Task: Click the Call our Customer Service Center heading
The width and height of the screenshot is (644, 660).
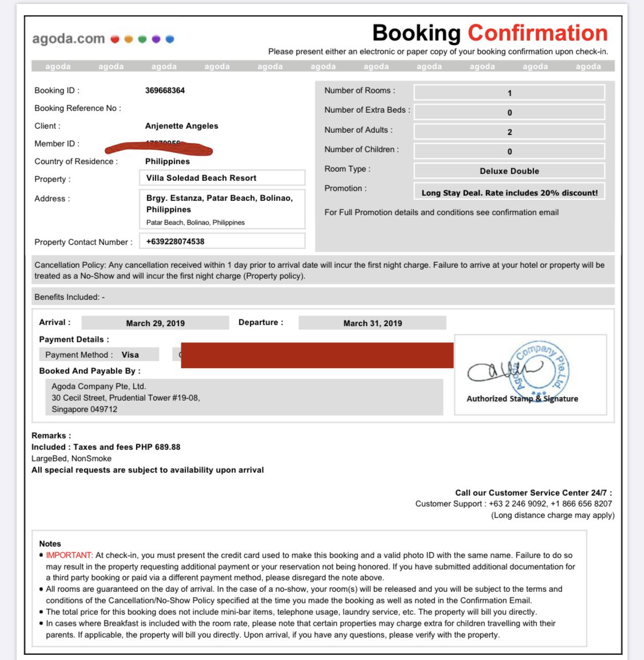Action: click(x=534, y=492)
